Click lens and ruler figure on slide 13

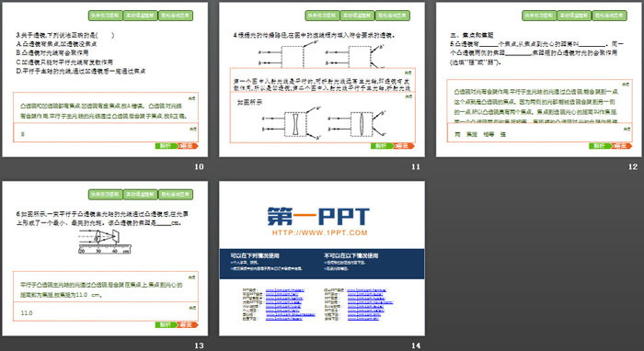click(105, 242)
